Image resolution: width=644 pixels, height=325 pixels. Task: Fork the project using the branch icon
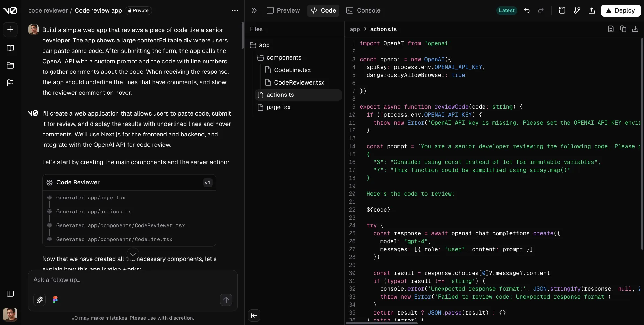pyautogui.click(x=577, y=10)
